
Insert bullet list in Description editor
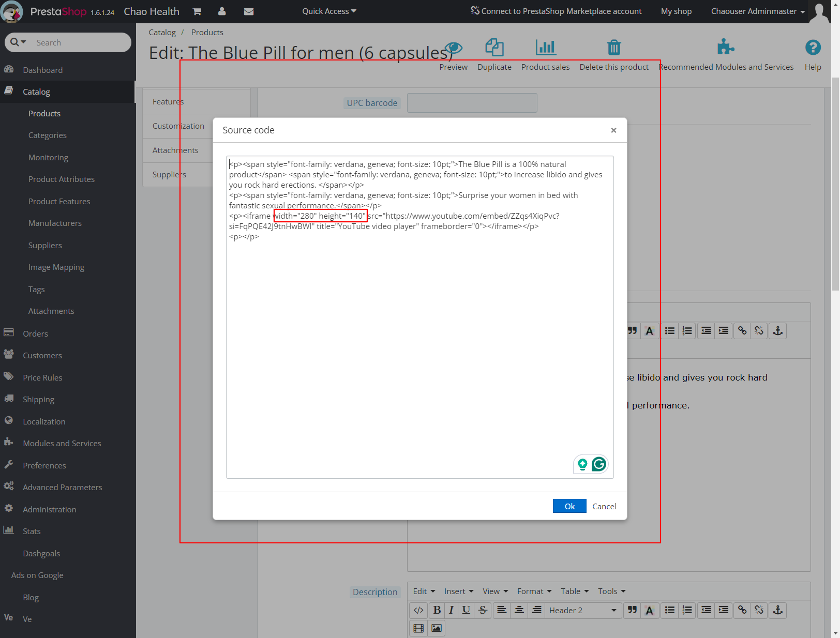[670, 611]
